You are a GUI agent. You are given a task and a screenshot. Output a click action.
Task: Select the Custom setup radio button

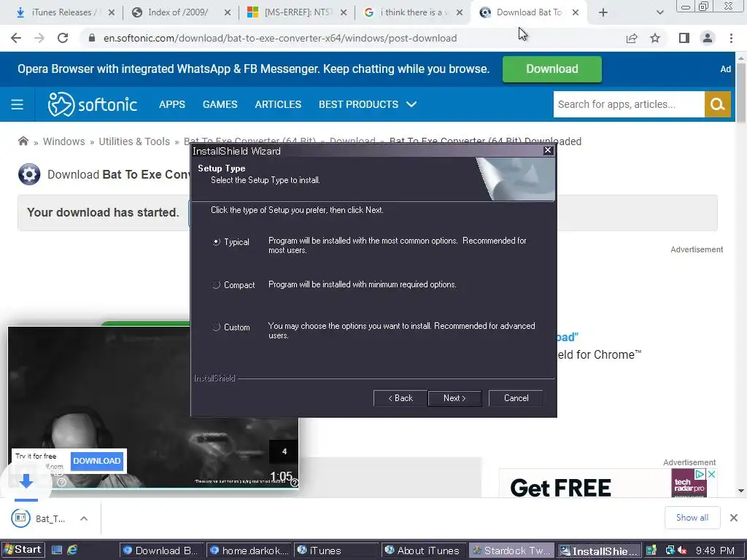click(216, 327)
